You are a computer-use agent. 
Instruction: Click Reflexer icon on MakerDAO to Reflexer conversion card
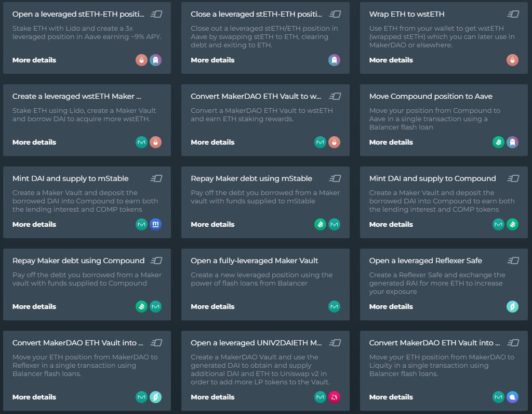point(156,397)
